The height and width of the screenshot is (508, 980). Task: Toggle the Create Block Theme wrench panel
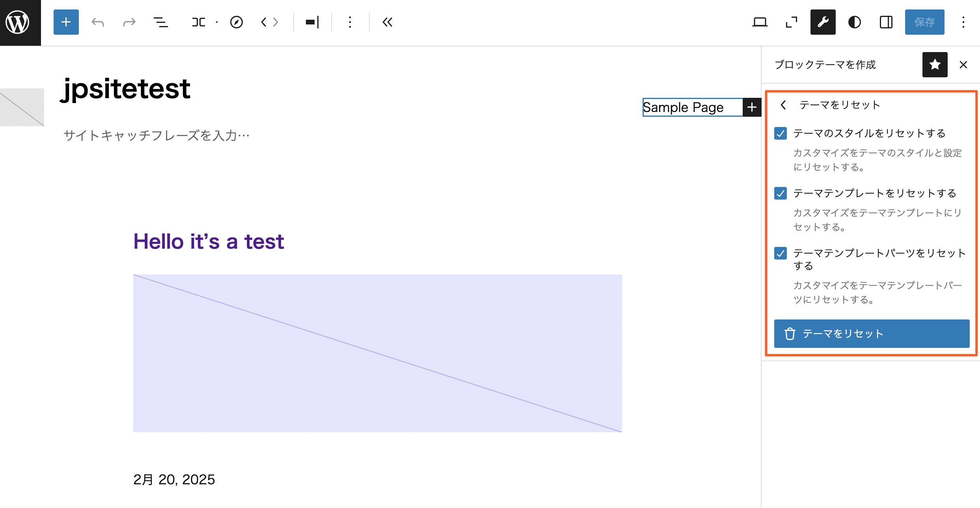tap(823, 22)
